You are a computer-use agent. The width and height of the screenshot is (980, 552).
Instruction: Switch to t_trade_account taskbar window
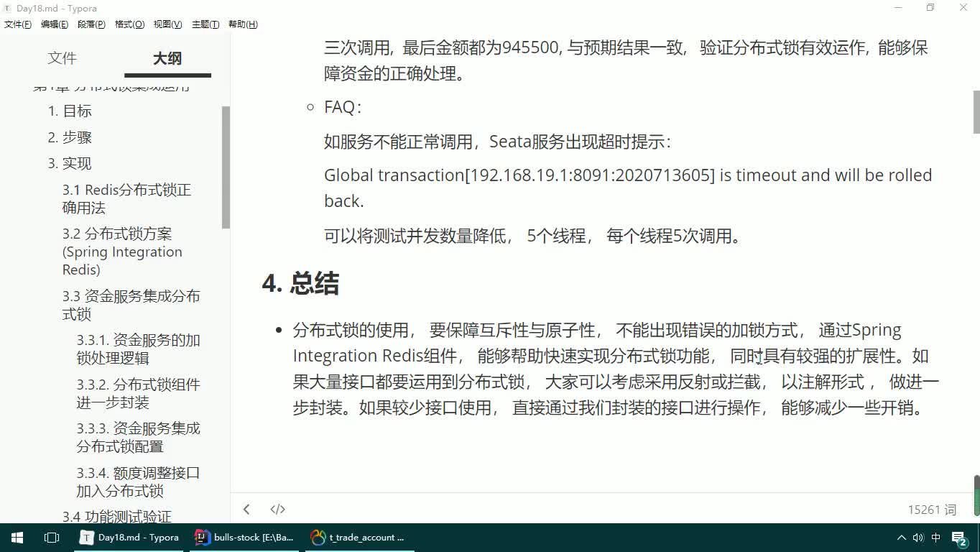[359, 538]
